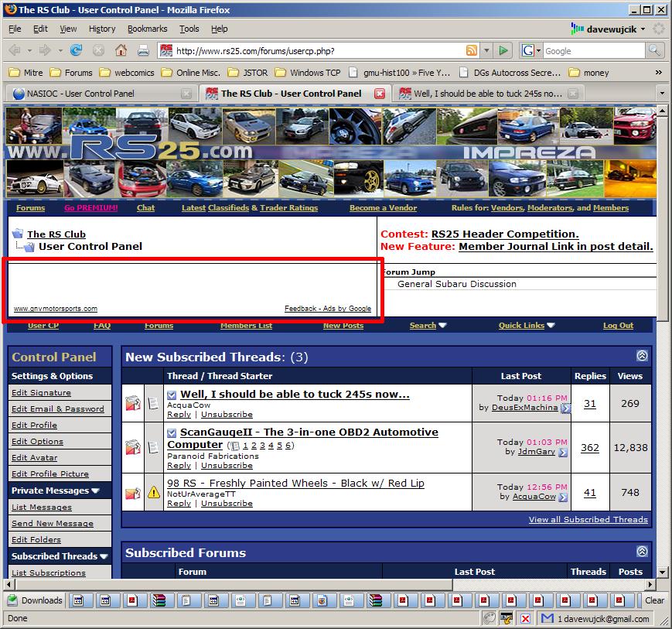Go to last post by DeusExMachina arrow icon
This screenshot has width=672, height=629.
566,409
